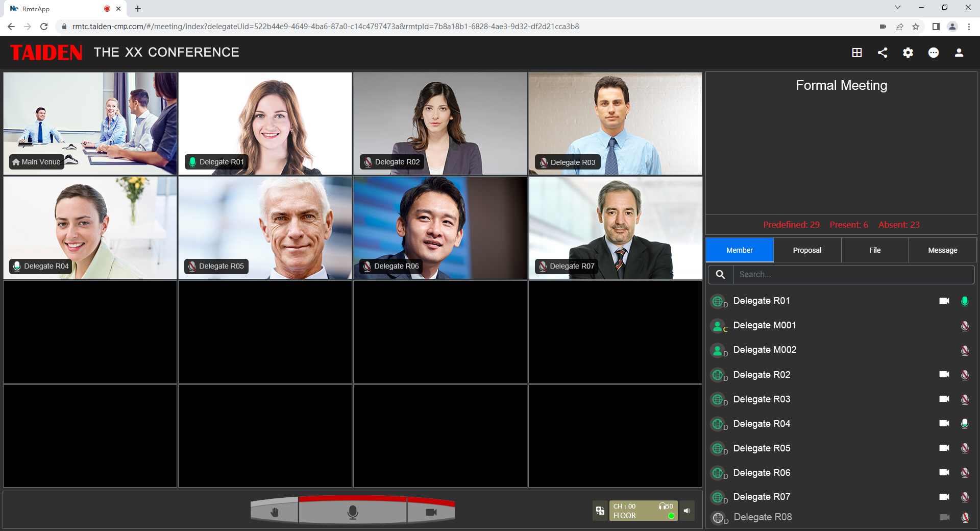Open settings via the gear icon
Screen dimensions: 980x531
(x=908, y=53)
